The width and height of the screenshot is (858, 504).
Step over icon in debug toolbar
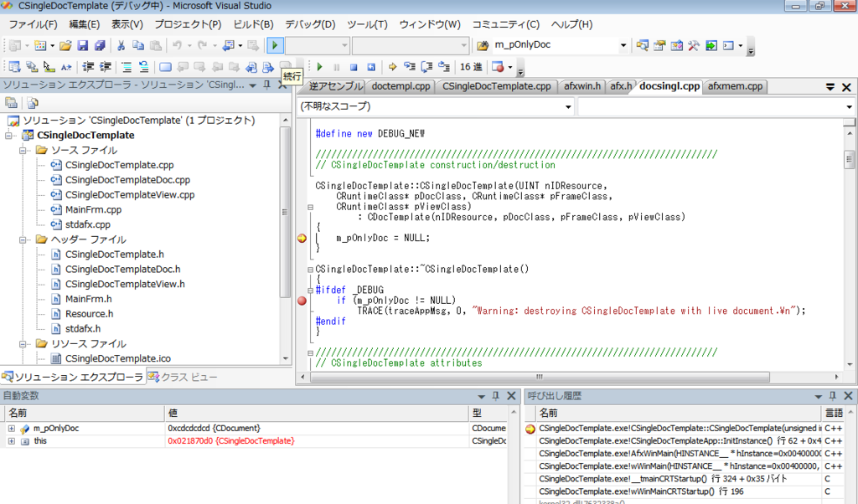tap(426, 67)
